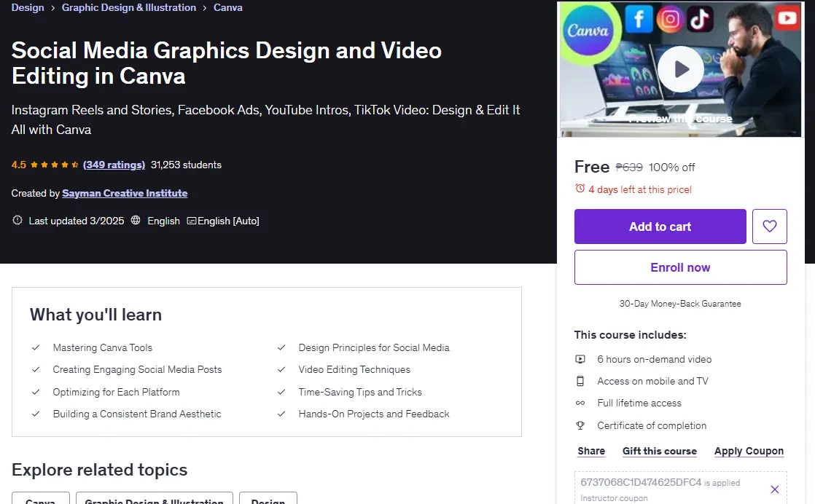Click 'Building a Consistent Brand Aesthetic' item
The width and height of the screenshot is (815, 504).
(x=137, y=414)
